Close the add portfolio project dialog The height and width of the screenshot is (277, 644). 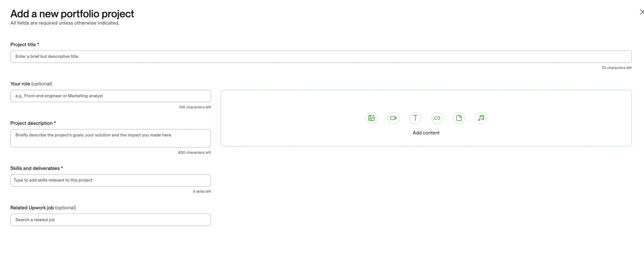[x=641, y=12]
